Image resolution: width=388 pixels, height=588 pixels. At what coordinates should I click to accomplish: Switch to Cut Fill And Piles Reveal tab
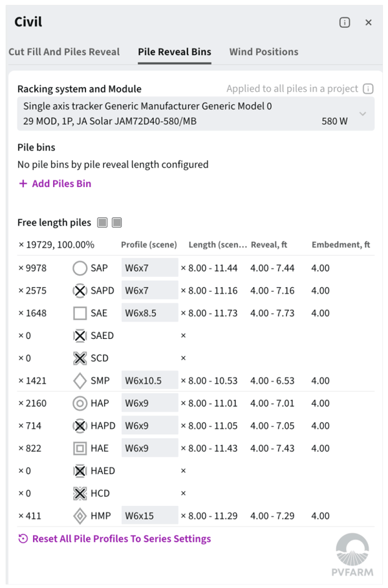[x=64, y=52]
